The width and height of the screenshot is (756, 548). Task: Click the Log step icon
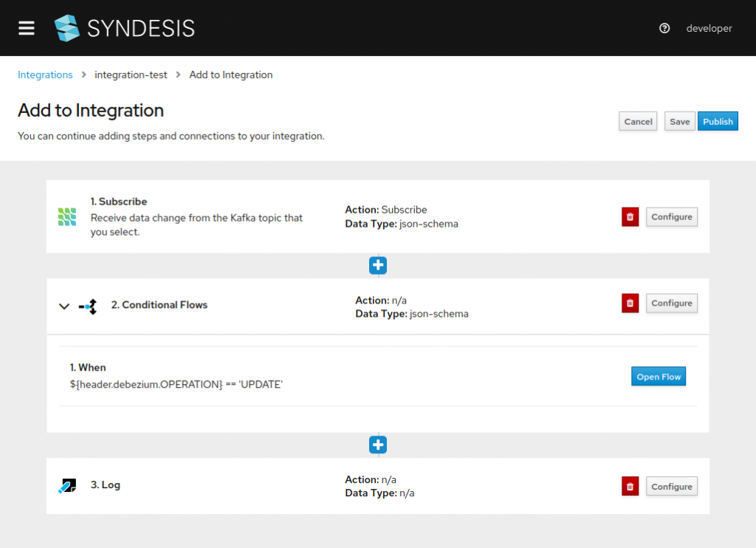pos(67,486)
